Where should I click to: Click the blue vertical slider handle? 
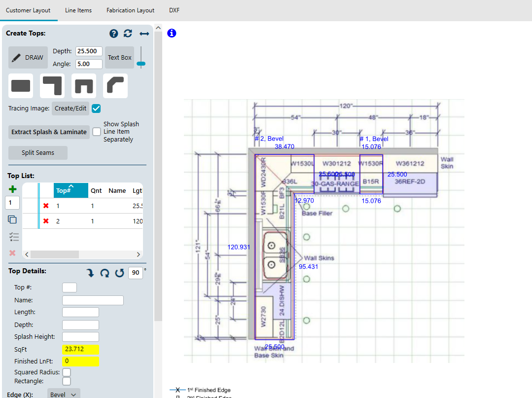tap(141, 64)
